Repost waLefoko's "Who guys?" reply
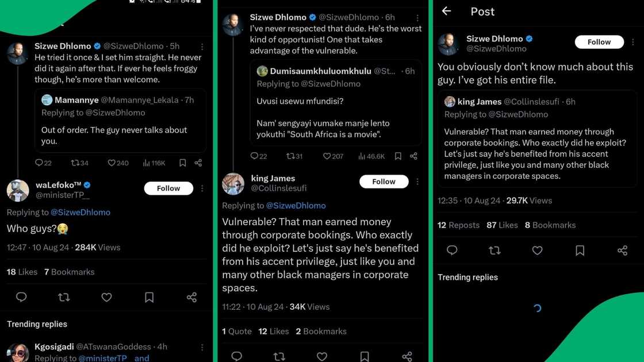This screenshot has height=362, width=644. (x=64, y=297)
